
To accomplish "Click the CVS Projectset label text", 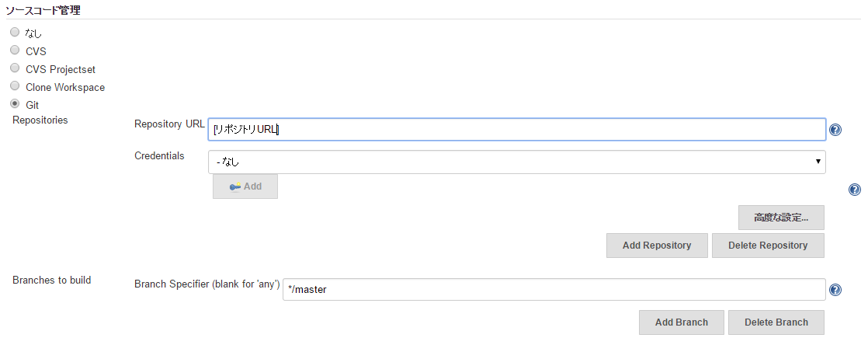I will pos(61,69).
